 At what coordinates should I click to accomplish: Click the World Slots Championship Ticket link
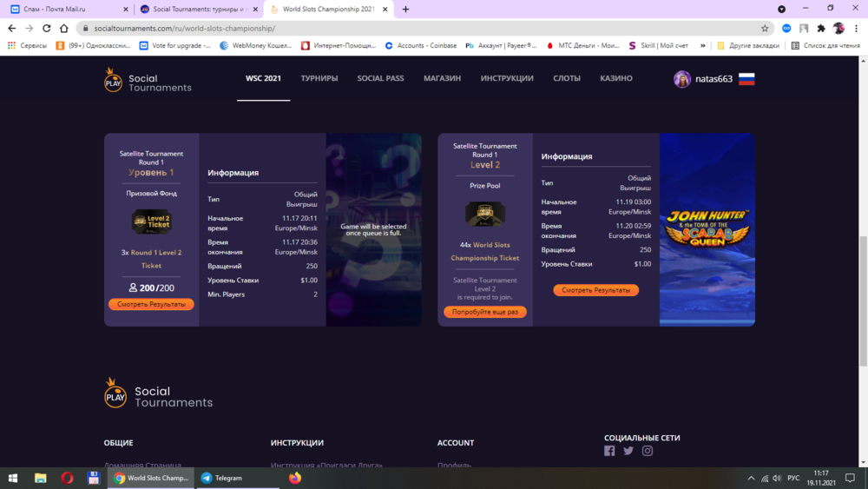coord(487,251)
